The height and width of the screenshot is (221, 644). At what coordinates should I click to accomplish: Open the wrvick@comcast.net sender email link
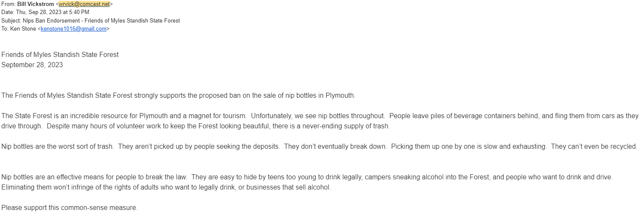pyautogui.click(x=84, y=4)
